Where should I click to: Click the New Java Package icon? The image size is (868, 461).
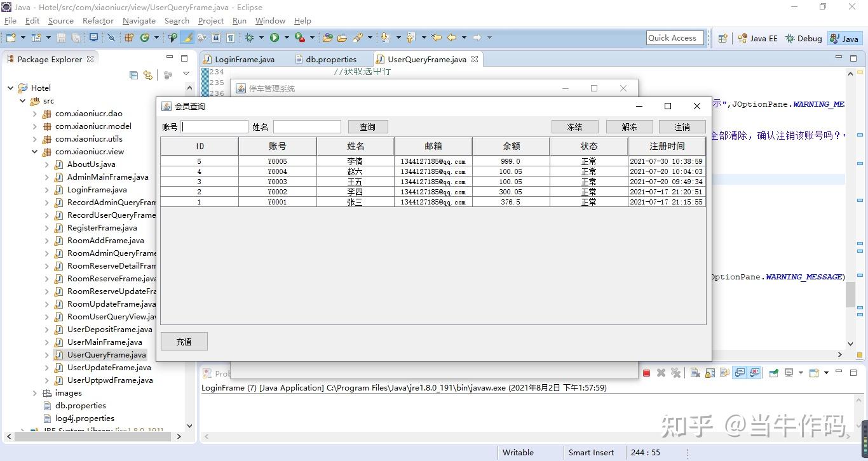tap(129, 38)
